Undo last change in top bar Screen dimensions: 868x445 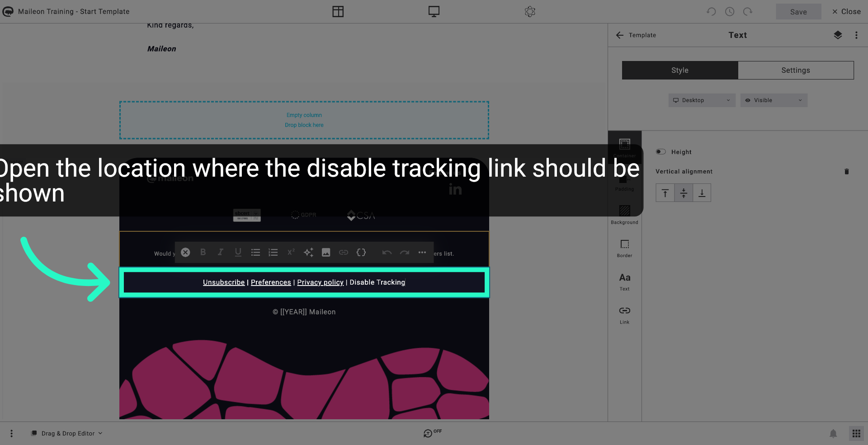711,12
